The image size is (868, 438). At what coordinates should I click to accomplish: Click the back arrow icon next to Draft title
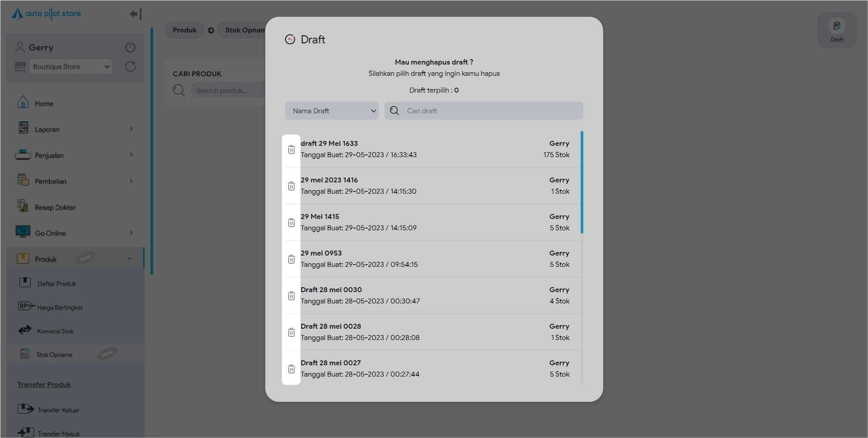click(290, 40)
